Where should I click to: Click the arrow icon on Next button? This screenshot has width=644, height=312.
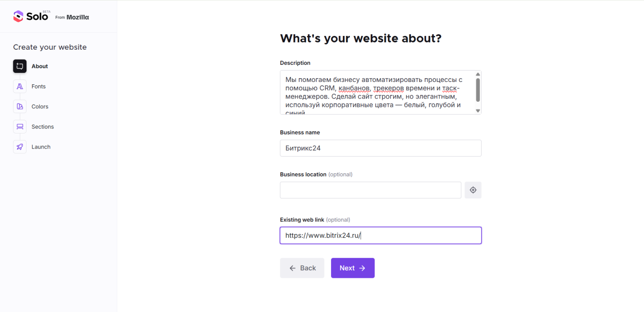point(362,268)
